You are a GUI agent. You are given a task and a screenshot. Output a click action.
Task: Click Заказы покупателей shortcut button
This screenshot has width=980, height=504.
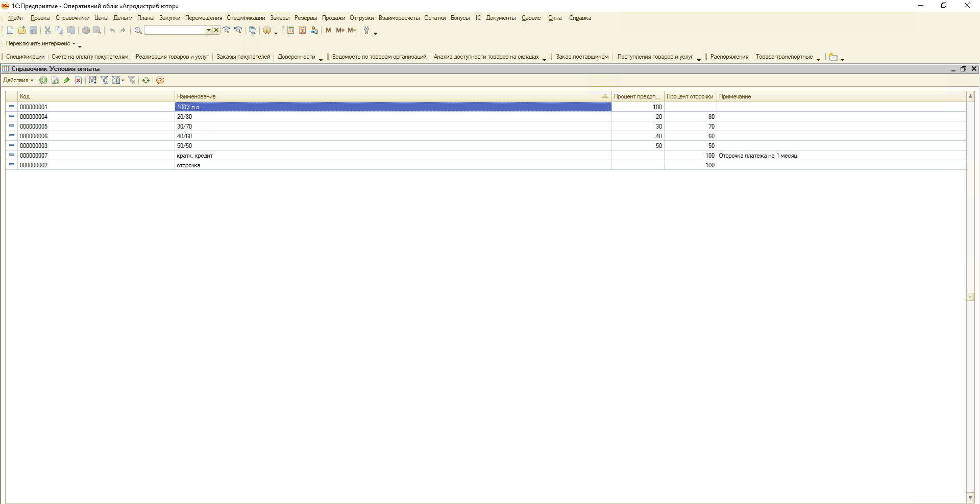pyautogui.click(x=243, y=57)
